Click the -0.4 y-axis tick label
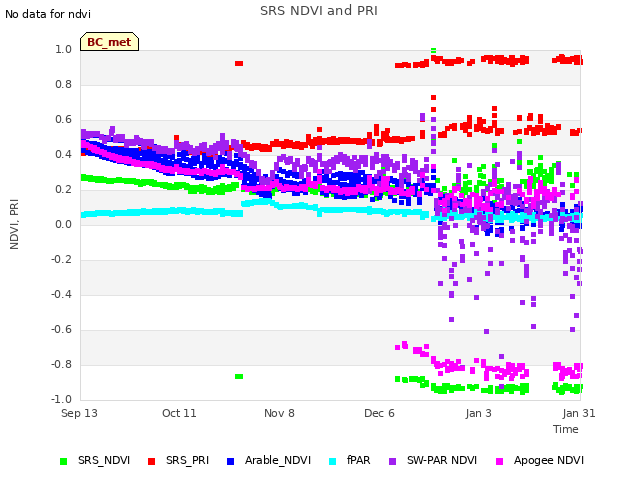This screenshot has height=480, width=640. 62,294
